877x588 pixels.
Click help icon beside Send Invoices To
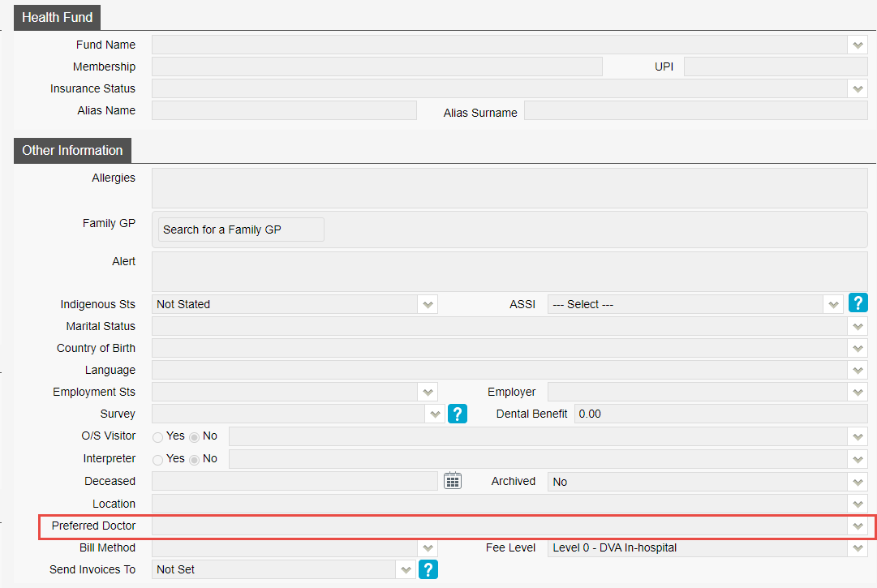(428, 569)
